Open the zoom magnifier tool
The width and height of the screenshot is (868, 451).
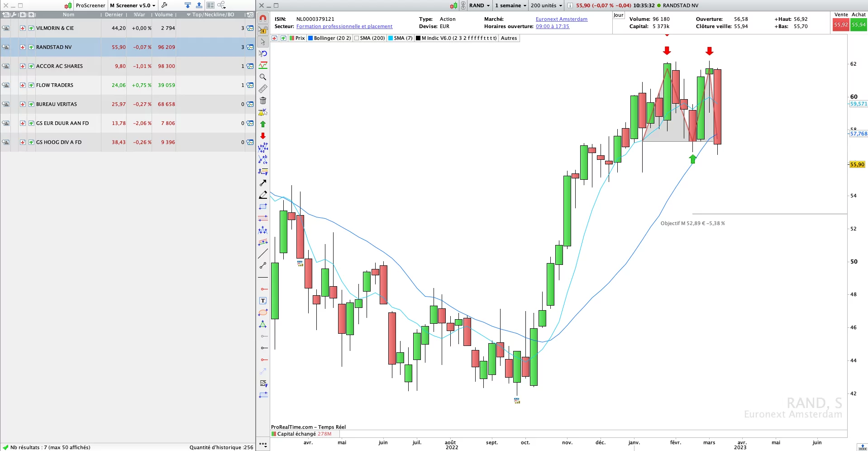tap(263, 77)
